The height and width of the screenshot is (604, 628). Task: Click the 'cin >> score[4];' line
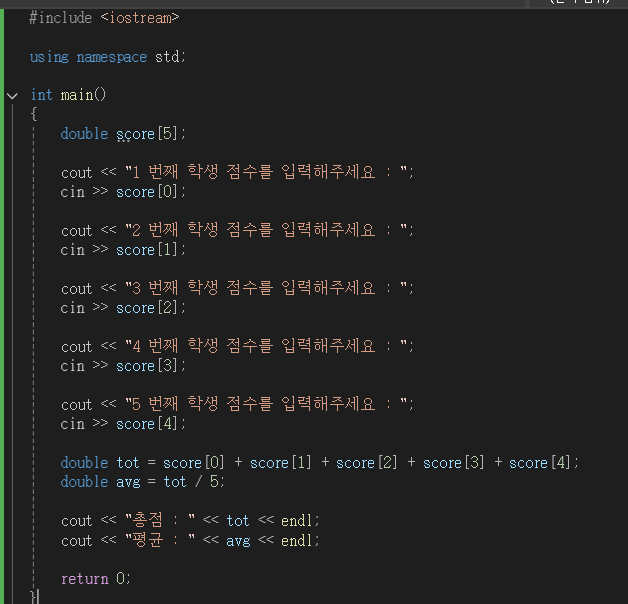coord(123,424)
